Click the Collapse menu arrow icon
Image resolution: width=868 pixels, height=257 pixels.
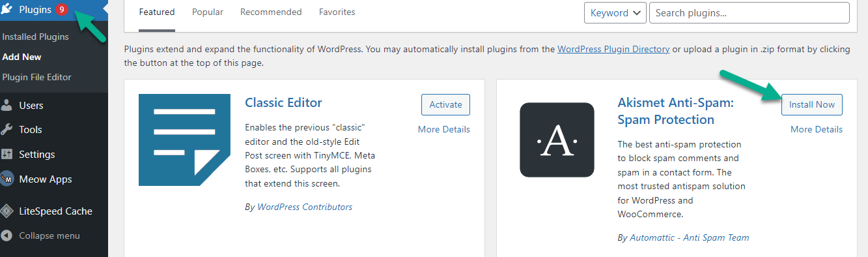tap(7, 235)
